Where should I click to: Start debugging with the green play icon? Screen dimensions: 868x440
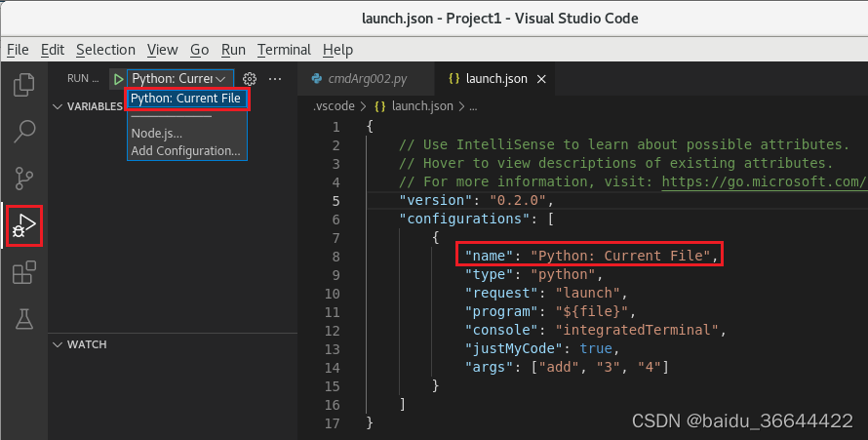pyautogui.click(x=118, y=79)
